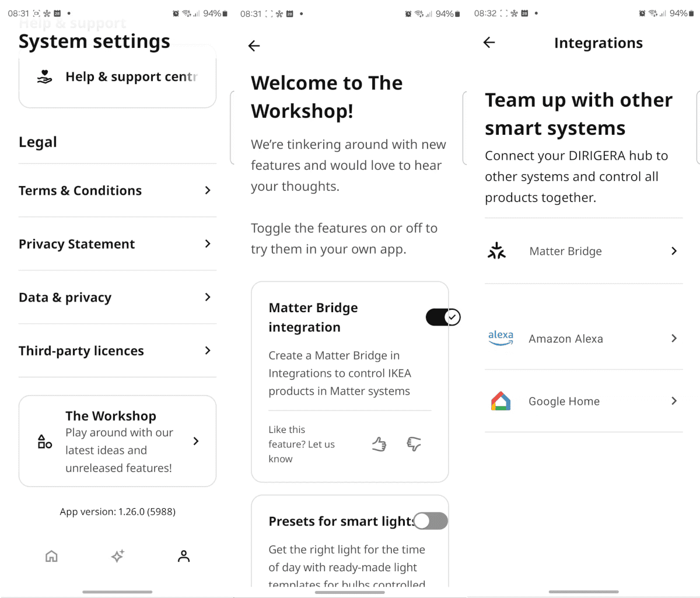Open The Workshop card
The image size is (700, 598).
click(117, 441)
